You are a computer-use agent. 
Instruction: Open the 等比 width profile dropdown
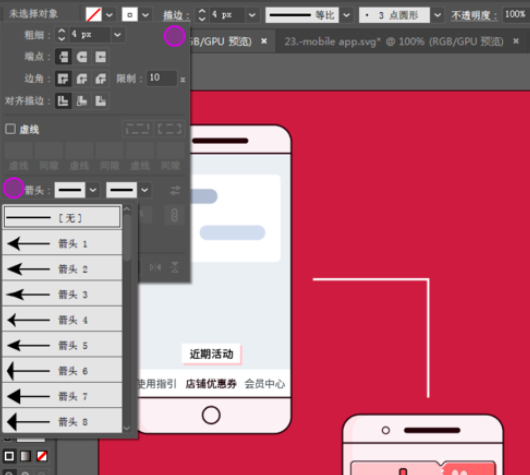(x=346, y=15)
